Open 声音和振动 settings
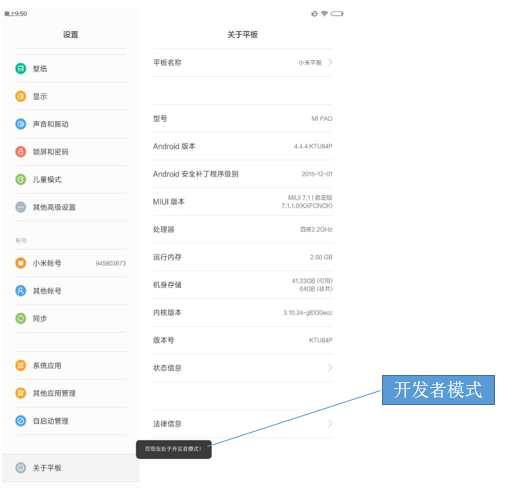Screen dimensions: 515x488 (x=71, y=124)
